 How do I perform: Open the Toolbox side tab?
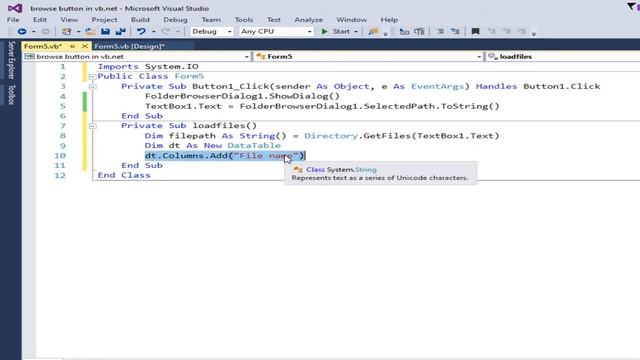(x=11, y=95)
